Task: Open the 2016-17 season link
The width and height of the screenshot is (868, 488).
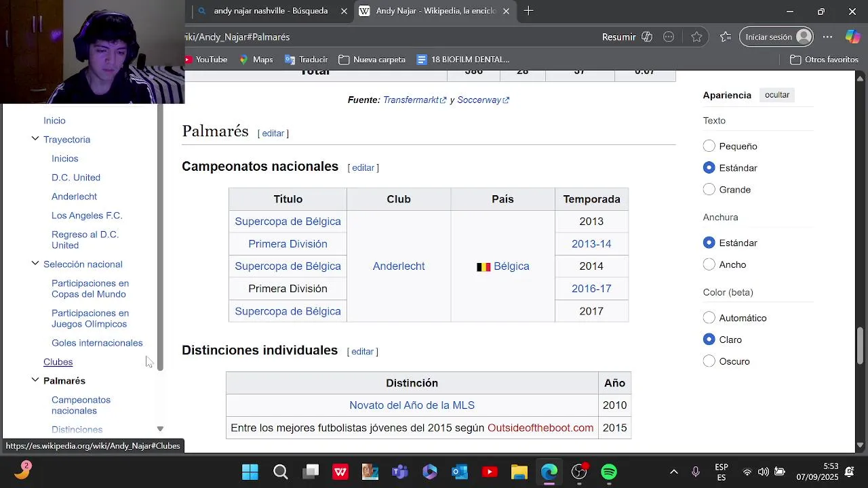Action: (591, 289)
